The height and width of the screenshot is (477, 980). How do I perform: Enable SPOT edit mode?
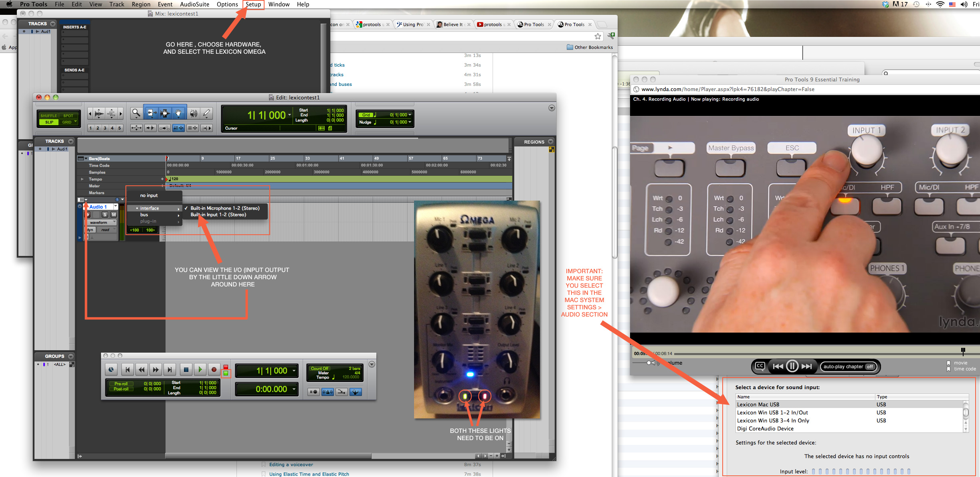point(68,116)
